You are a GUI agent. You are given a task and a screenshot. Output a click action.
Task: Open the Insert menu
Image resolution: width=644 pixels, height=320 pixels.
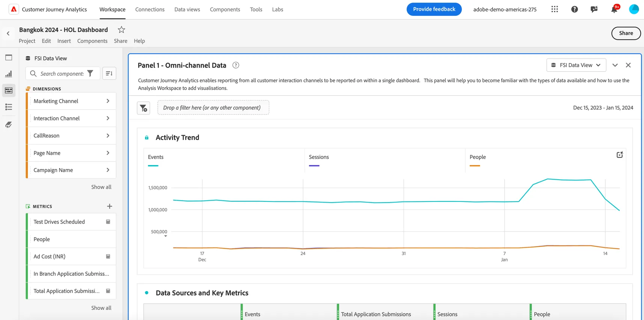tap(64, 41)
